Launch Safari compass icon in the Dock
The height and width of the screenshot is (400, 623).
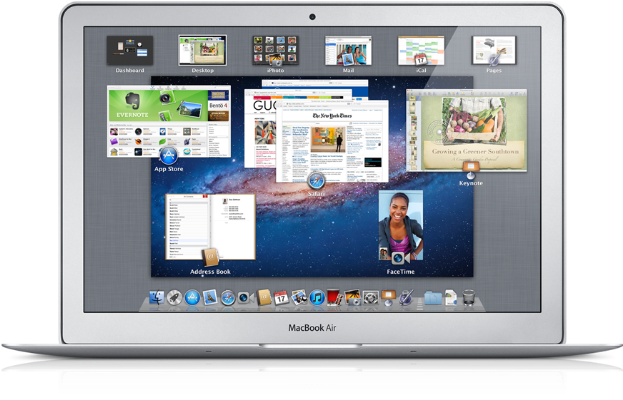[228, 298]
